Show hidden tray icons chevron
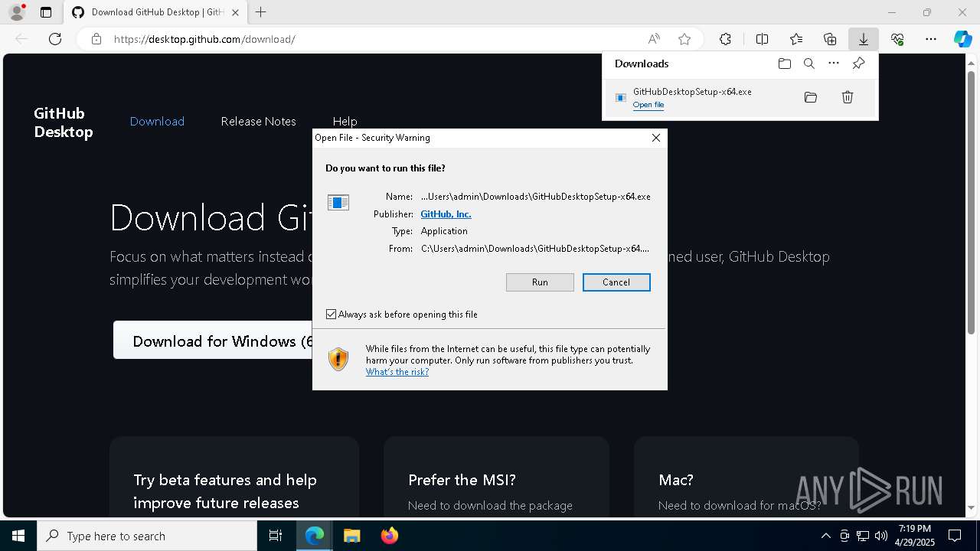Viewport: 980px width, 551px height. (825, 536)
